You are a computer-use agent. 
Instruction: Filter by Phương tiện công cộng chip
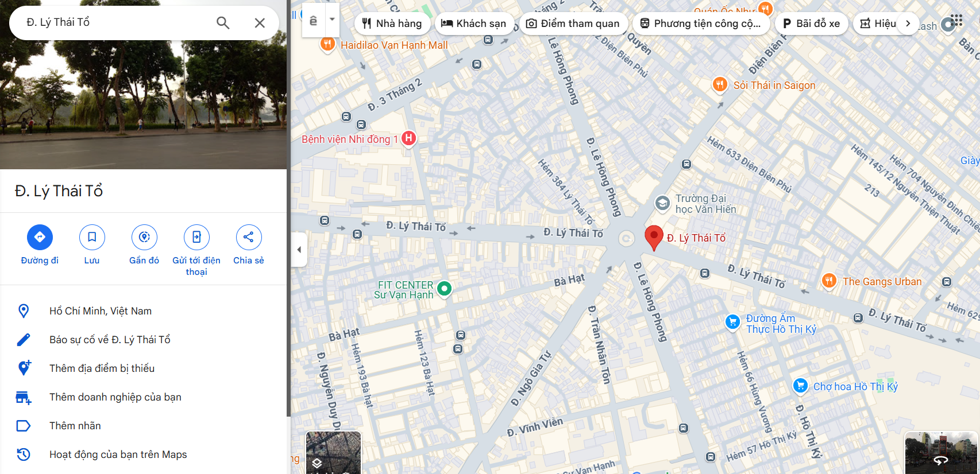[x=701, y=24]
